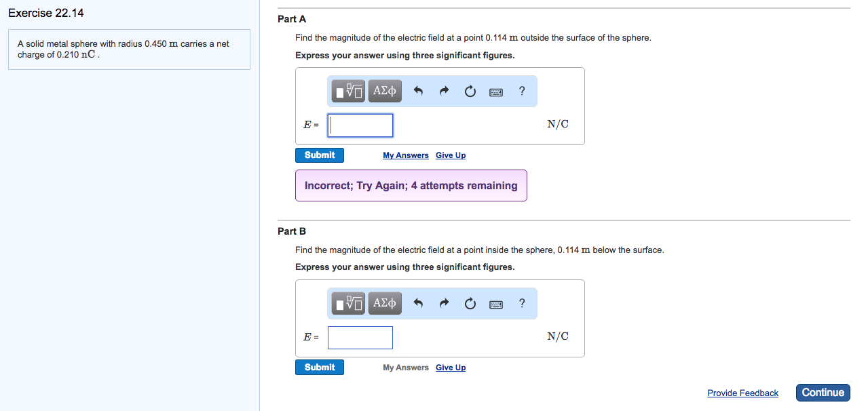Submit the Part B answer

[320, 368]
